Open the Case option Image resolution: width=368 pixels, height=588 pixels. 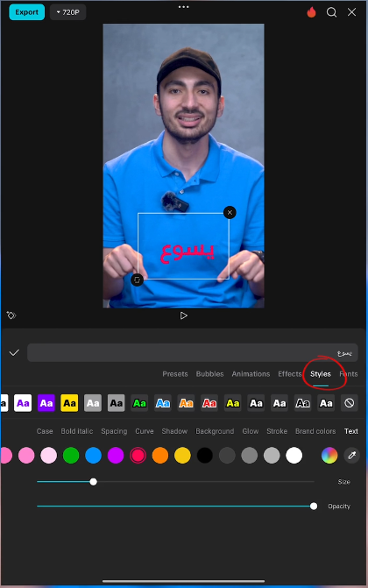(45, 431)
